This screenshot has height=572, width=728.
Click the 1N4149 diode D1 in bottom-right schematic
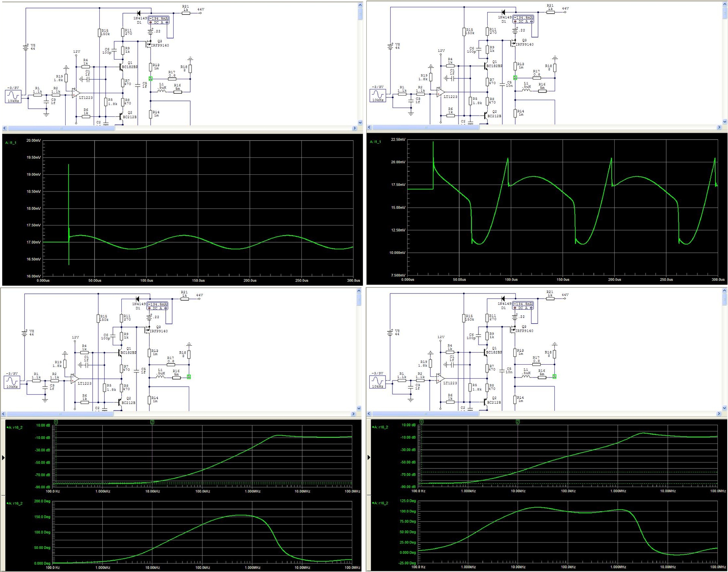point(503,299)
